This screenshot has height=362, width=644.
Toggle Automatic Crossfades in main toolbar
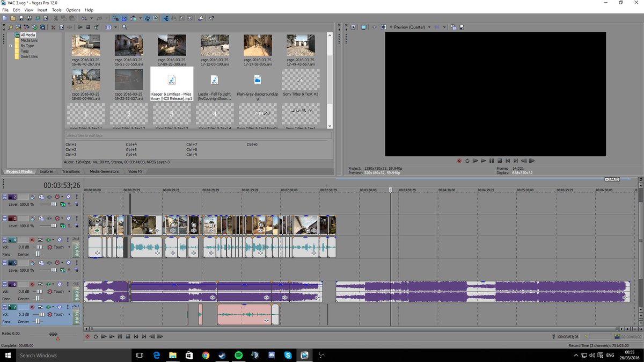(124, 18)
